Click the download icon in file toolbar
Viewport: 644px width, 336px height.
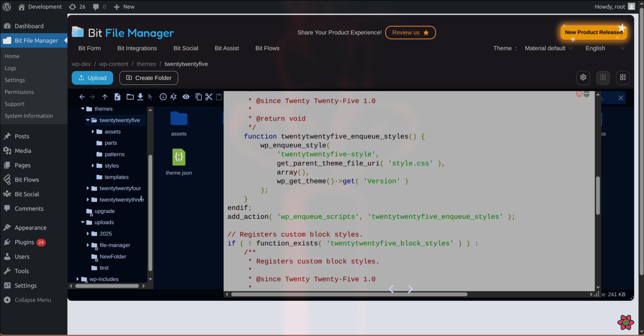pyautogui.click(x=140, y=97)
